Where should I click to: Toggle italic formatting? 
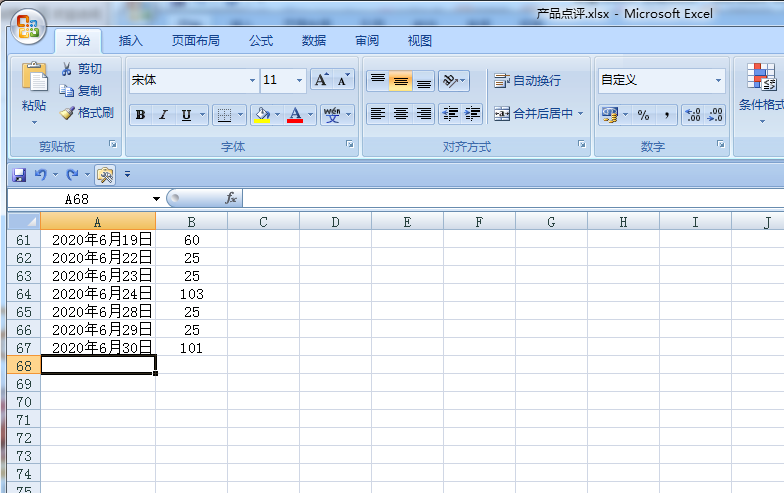[163, 115]
